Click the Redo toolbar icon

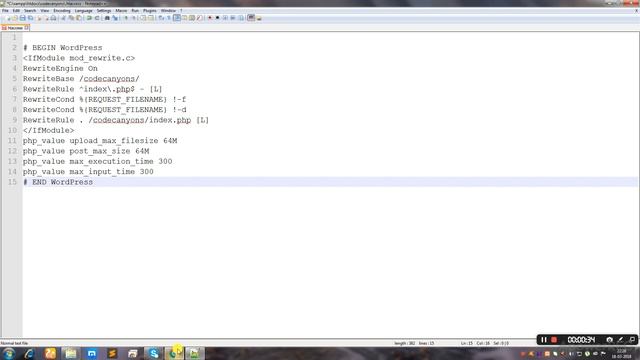(97, 18)
